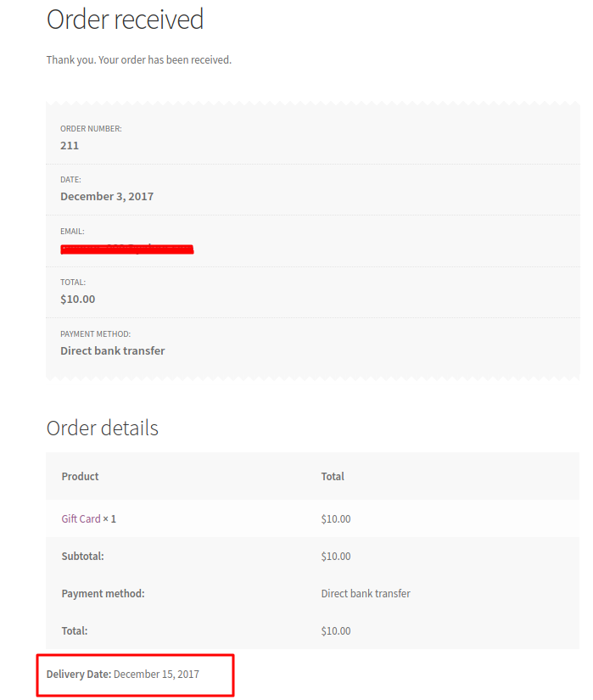Screen dimensions: 593x700
Task: Click the Order received heading
Action: (x=125, y=20)
